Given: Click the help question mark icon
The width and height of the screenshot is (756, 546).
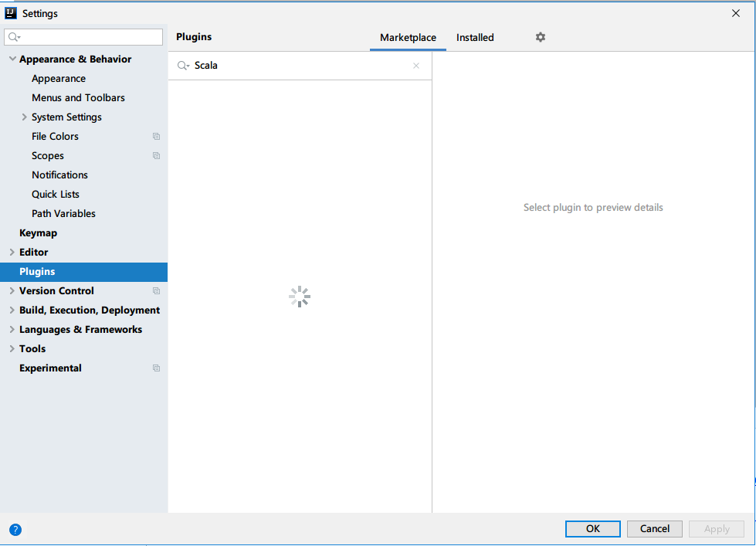Looking at the screenshot, I should [15, 530].
